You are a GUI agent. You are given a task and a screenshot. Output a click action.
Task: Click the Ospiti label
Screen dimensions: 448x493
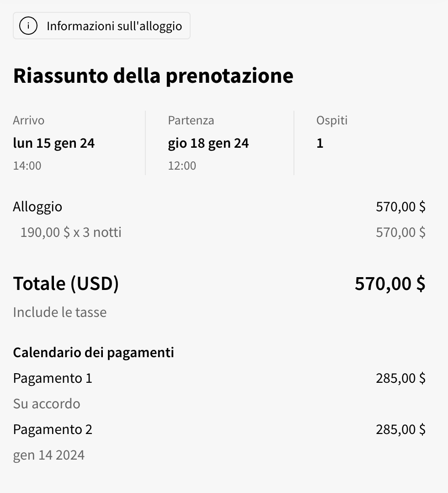(x=332, y=120)
